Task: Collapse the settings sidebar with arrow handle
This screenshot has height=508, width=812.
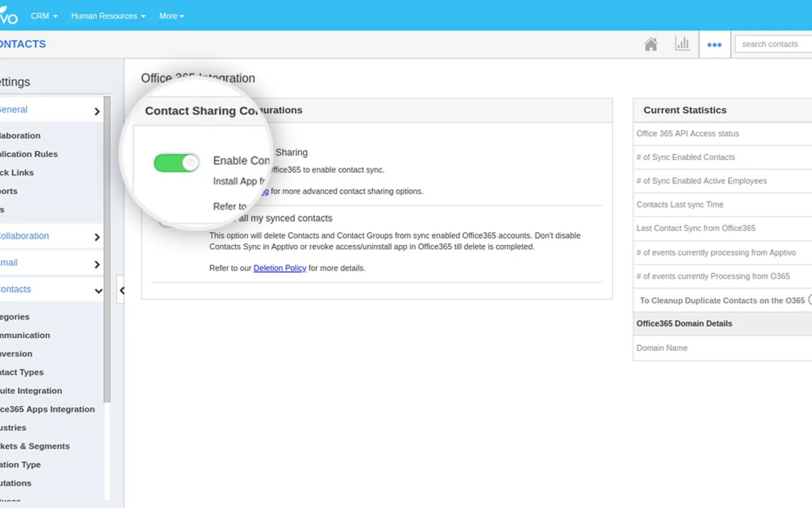Action: [x=121, y=290]
